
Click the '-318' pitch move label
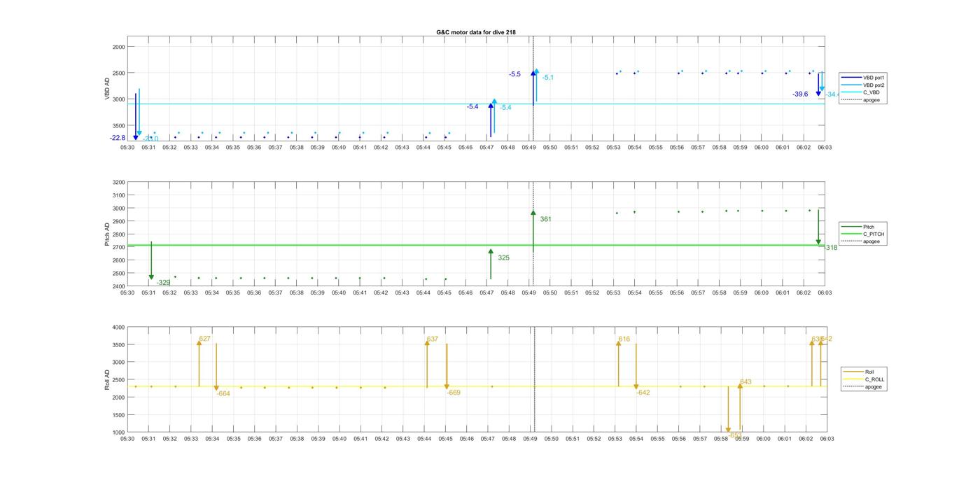(x=830, y=248)
